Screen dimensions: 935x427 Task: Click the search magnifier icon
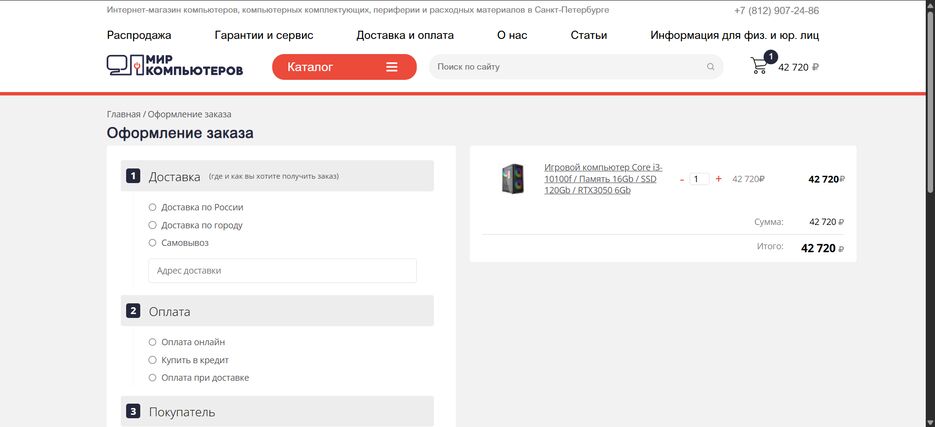click(710, 67)
